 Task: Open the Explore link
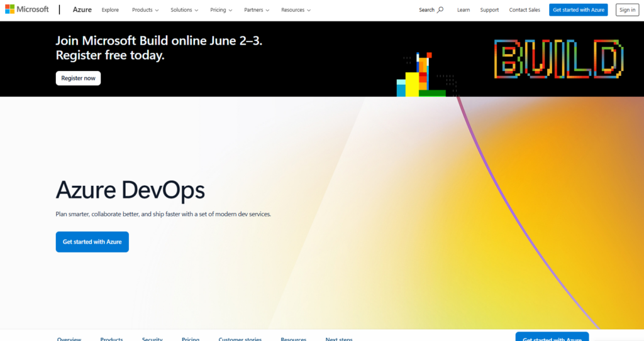(x=110, y=10)
